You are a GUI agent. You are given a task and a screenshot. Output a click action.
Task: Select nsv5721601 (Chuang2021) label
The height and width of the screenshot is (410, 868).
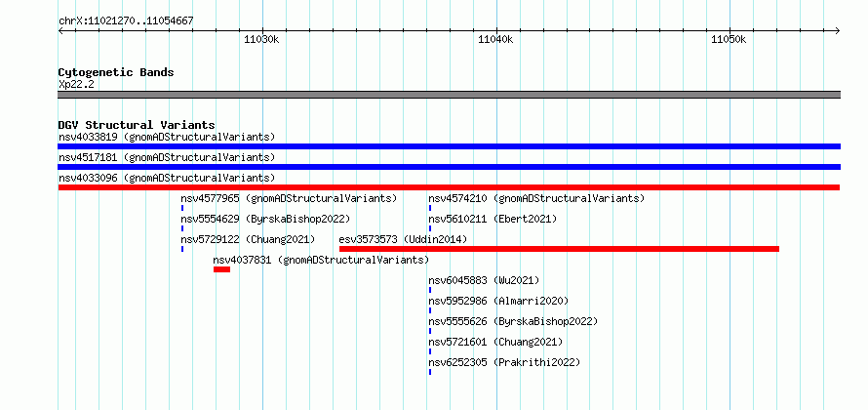pos(495,342)
